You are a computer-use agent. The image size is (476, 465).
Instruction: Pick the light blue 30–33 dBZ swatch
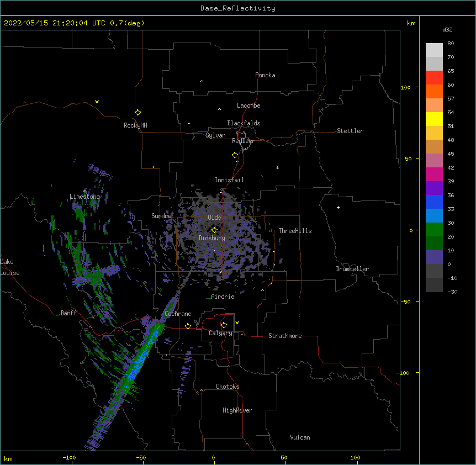tap(434, 216)
